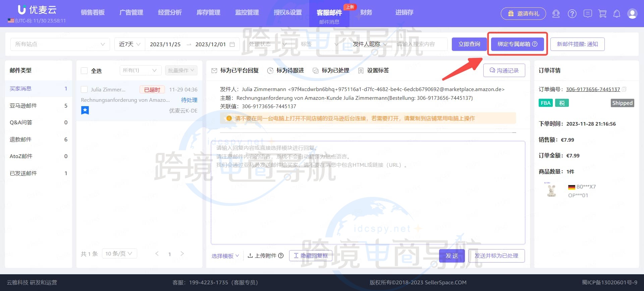Click the German flag icon by B0***X7
This screenshot has width=644, height=291.
coord(572,187)
